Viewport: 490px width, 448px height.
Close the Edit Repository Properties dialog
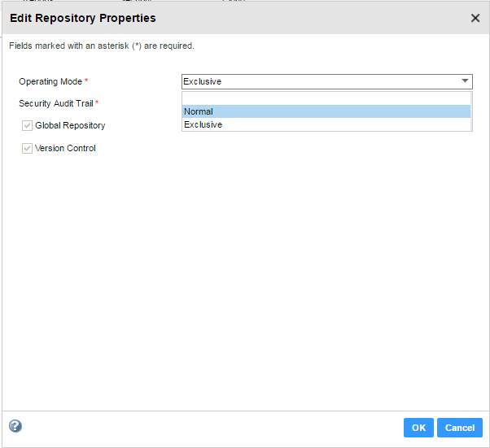coord(475,18)
